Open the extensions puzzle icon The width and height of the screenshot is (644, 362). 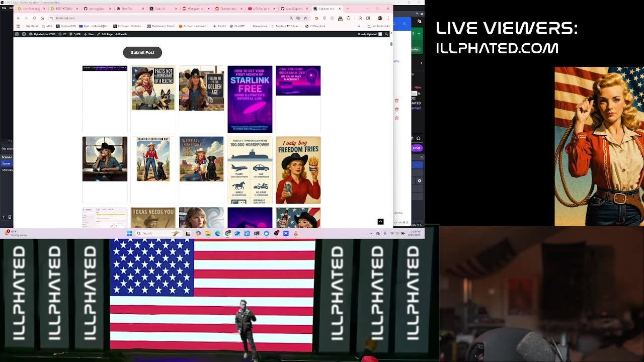click(x=348, y=18)
